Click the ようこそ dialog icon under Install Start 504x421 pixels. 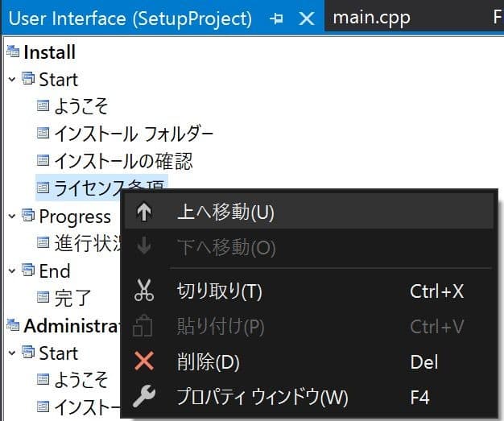click(x=43, y=106)
